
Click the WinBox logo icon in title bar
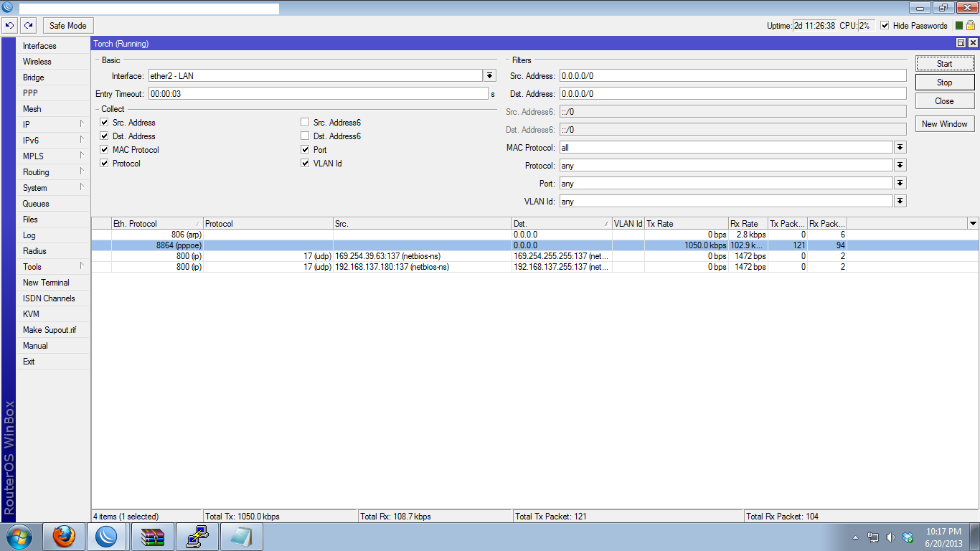7,8
